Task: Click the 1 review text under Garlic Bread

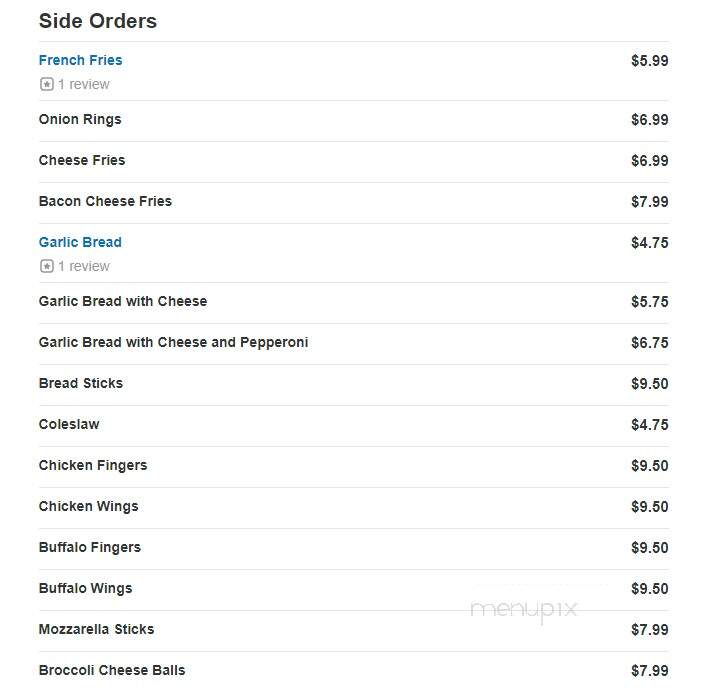Action: tap(83, 266)
